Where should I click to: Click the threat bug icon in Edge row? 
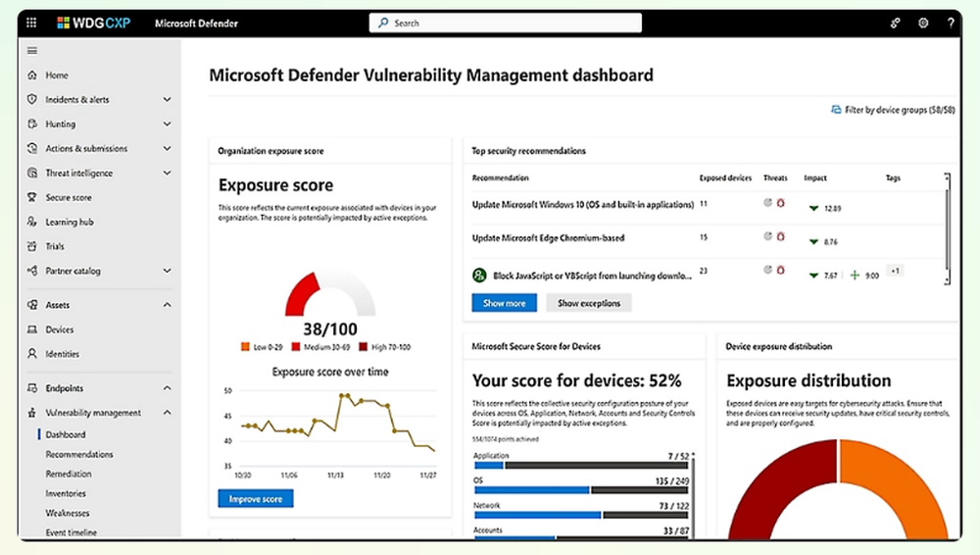(x=781, y=236)
